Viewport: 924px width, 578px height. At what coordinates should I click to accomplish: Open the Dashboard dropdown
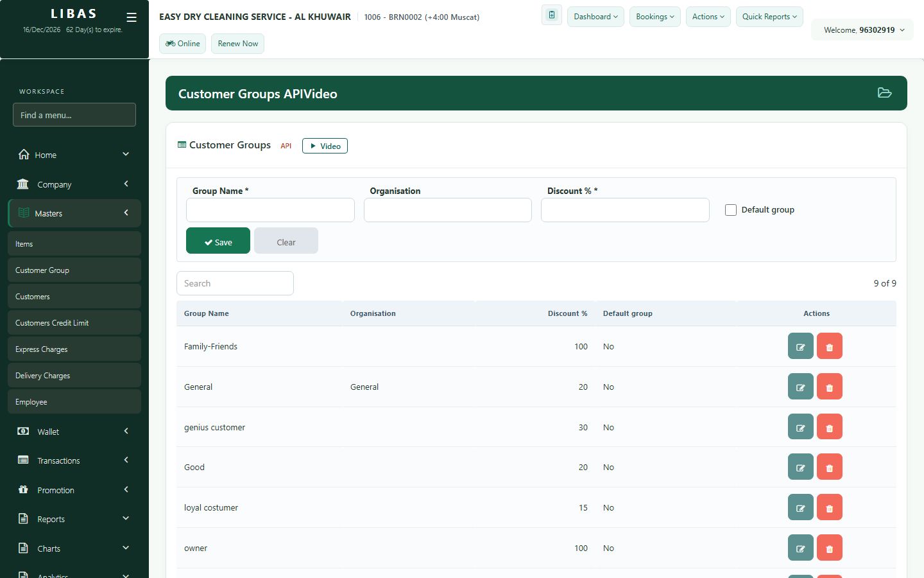pos(595,17)
